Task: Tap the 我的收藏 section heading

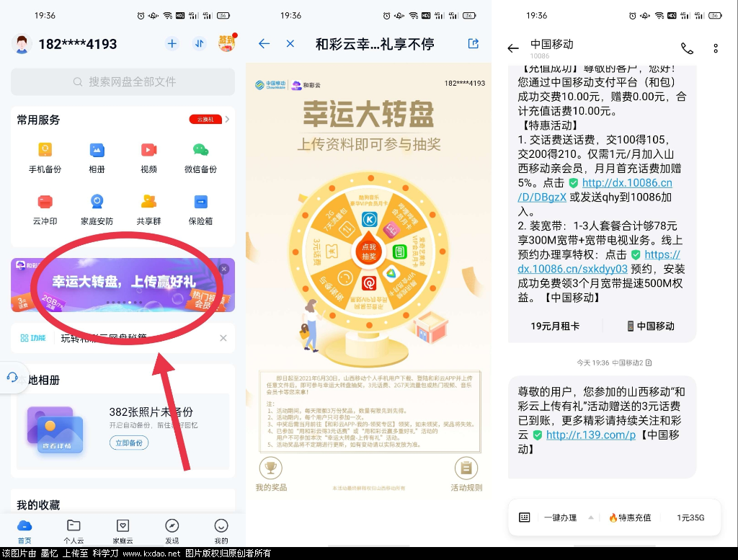Action: (x=38, y=505)
